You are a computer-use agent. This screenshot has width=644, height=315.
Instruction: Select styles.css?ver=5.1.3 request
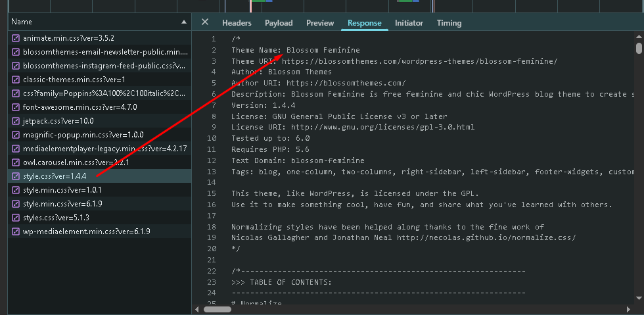99,218
